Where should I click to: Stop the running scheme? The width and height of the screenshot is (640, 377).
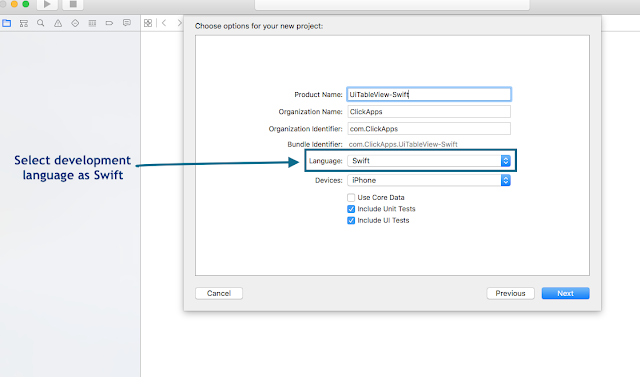73,4
